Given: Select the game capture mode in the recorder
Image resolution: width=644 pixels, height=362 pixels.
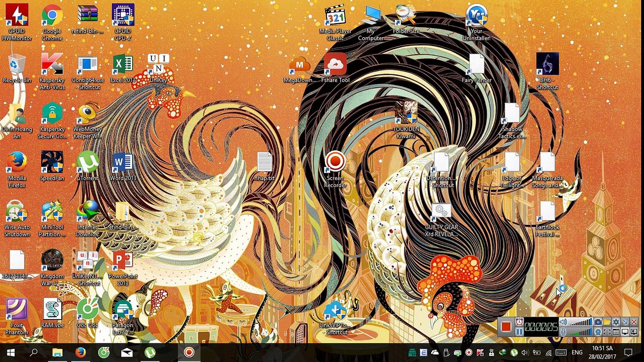Looking at the screenshot, I should pos(634,332).
